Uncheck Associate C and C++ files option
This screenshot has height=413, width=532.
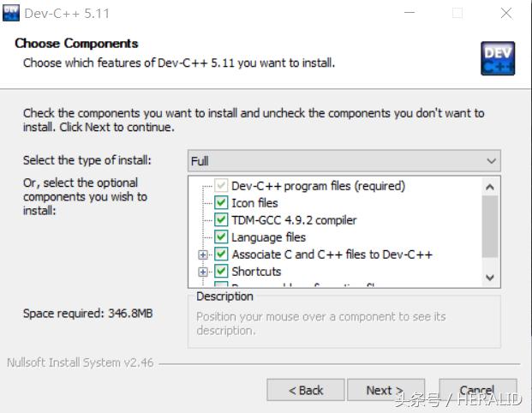pyautogui.click(x=221, y=254)
